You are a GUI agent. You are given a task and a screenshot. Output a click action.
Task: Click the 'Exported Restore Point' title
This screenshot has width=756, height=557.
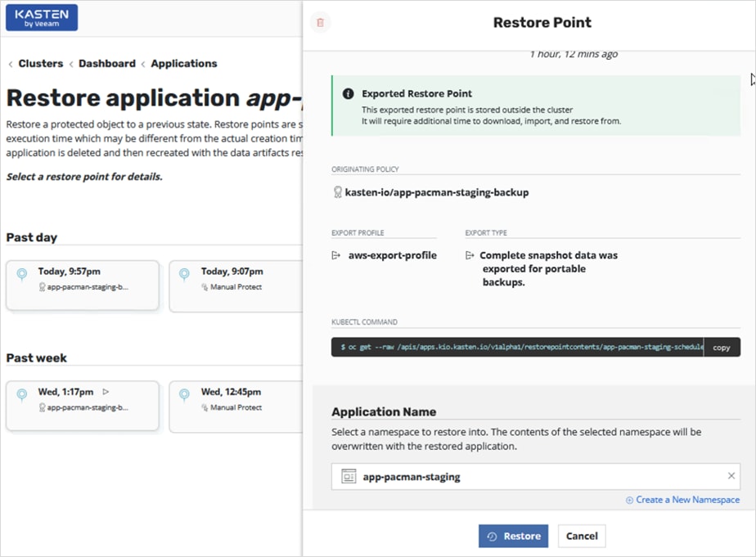pyautogui.click(x=416, y=93)
